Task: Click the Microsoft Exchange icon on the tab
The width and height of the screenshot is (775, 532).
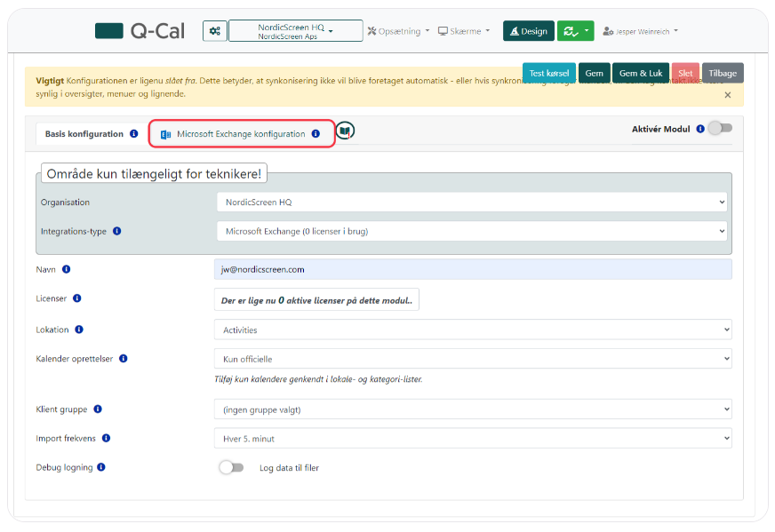Action: pyautogui.click(x=165, y=134)
